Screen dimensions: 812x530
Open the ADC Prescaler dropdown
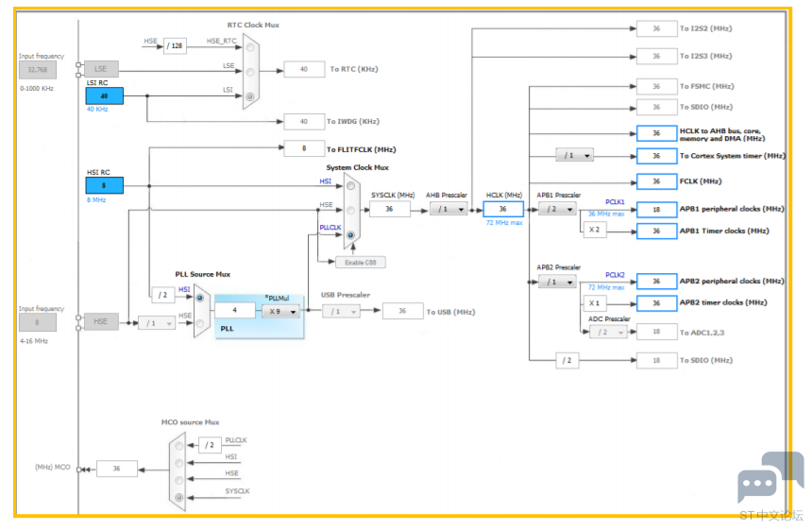click(x=608, y=333)
